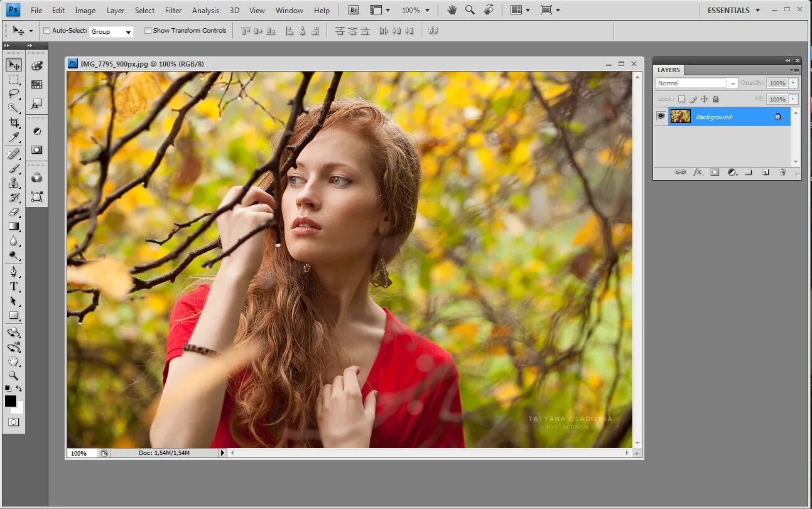This screenshot has height=509, width=812.
Task: Delete layer using trash icon
Action: [782, 172]
